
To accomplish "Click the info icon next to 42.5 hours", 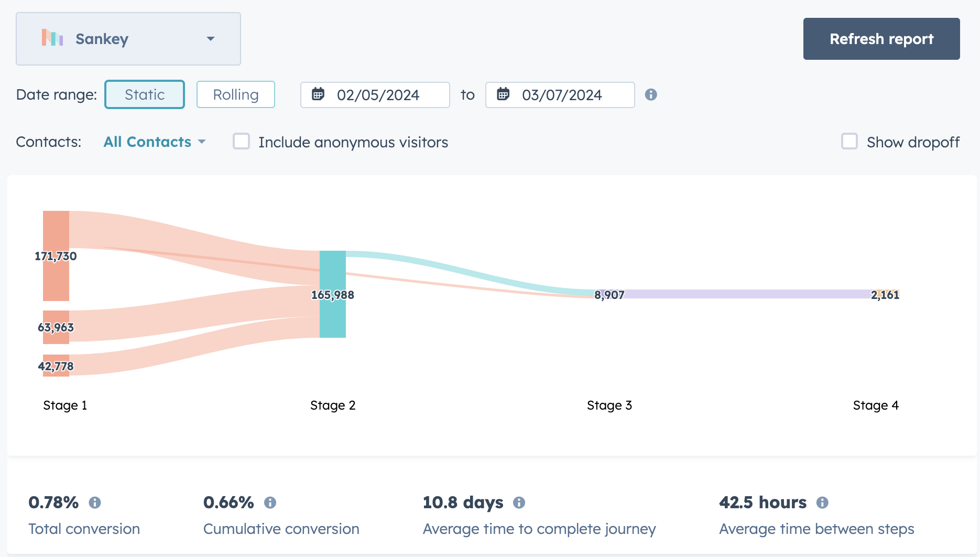I will [823, 502].
